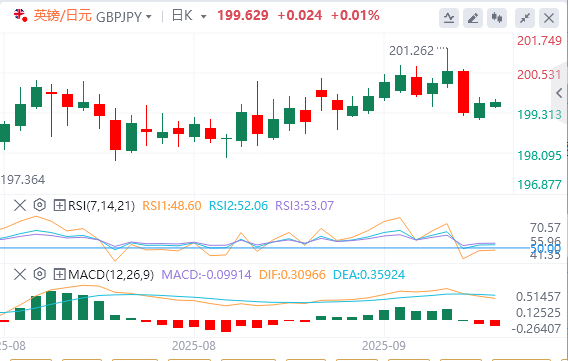Open the 日K timeframe dropdown

(189, 16)
